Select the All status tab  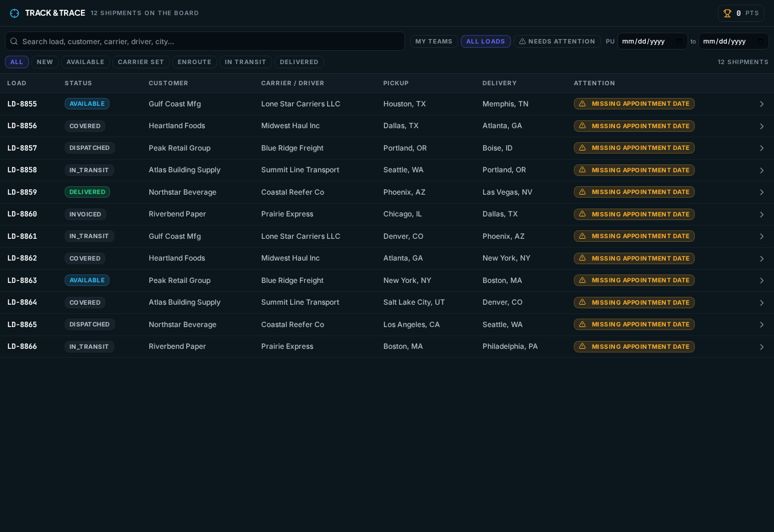click(17, 62)
